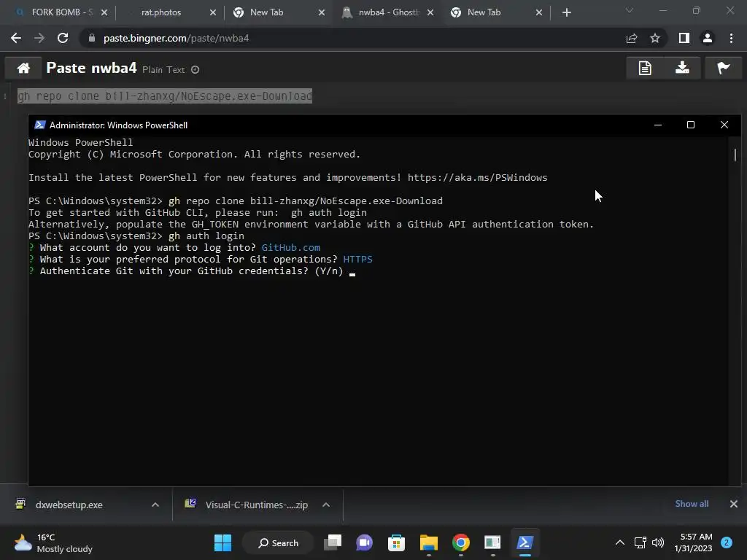Open the Chrome side panel icon
The width and height of the screenshot is (747, 560).
pyautogui.click(x=684, y=38)
